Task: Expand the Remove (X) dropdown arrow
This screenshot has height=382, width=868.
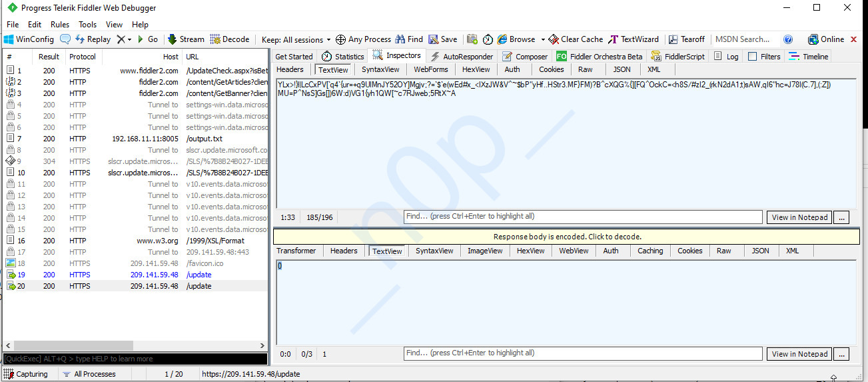Action: click(x=129, y=39)
